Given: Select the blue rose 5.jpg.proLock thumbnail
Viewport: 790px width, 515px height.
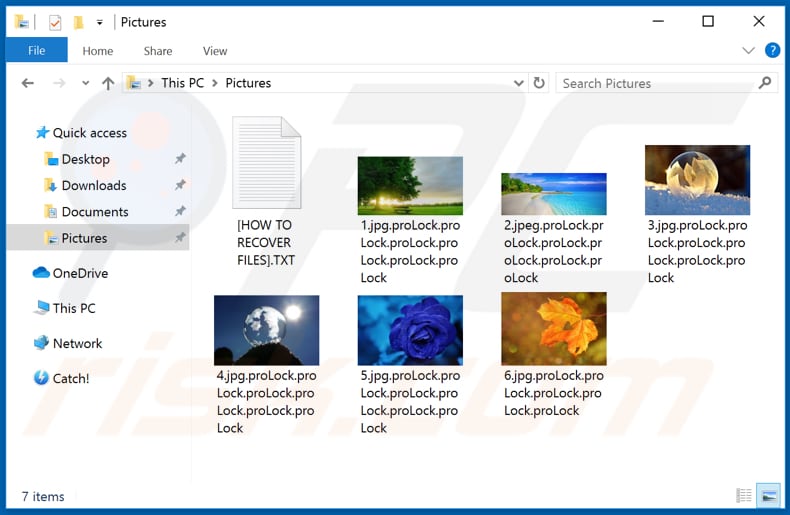Looking at the screenshot, I should click(x=410, y=330).
